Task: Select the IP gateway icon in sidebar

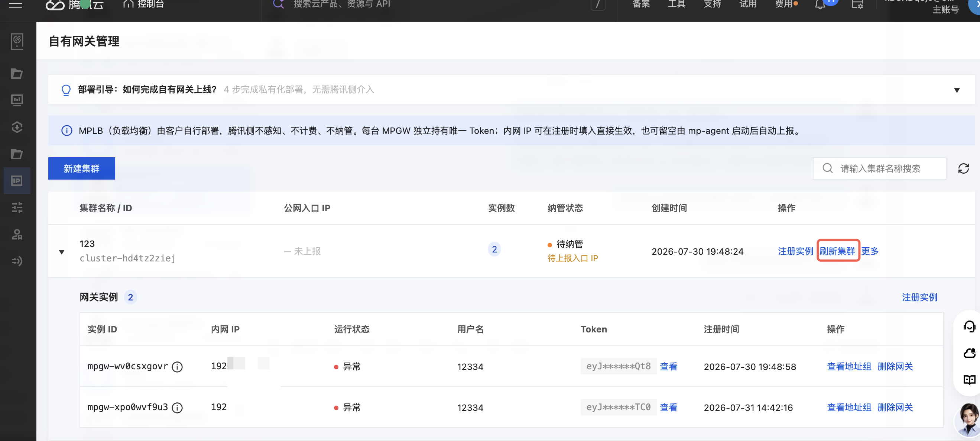Action: point(17,180)
